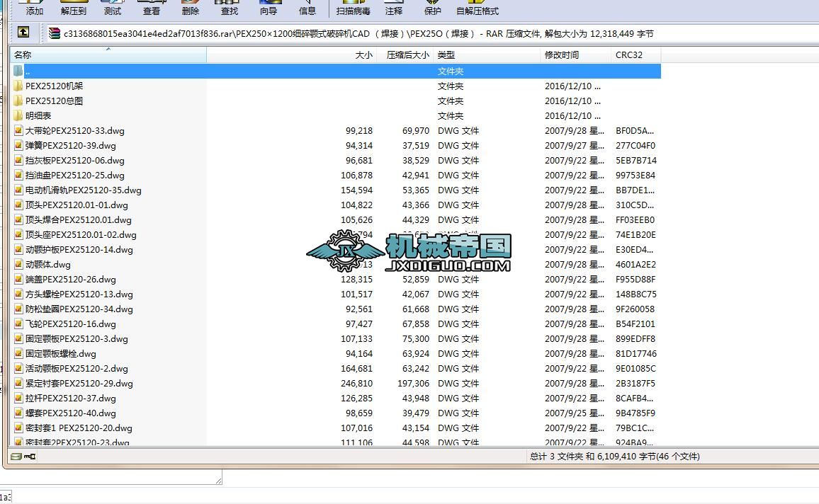Click the 添加 (Add files) toolbar icon
This screenshot has width=819, height=504.
coord(34,8)
